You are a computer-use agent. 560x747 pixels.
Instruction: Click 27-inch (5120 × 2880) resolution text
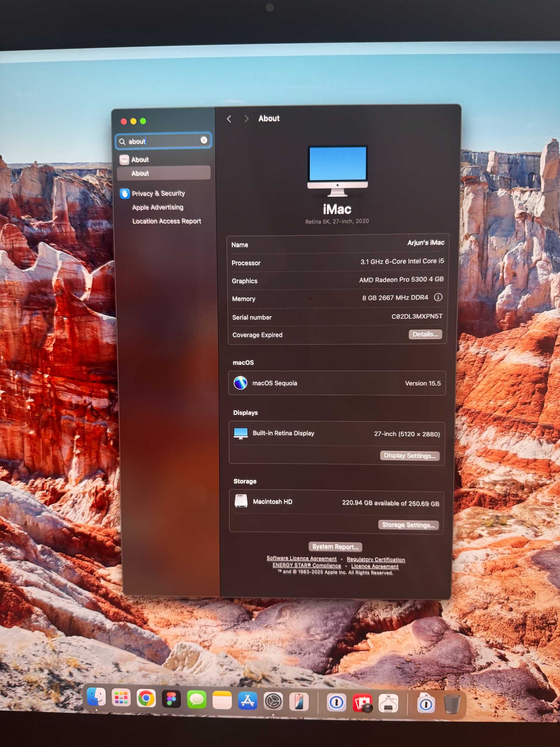[407, 434]
